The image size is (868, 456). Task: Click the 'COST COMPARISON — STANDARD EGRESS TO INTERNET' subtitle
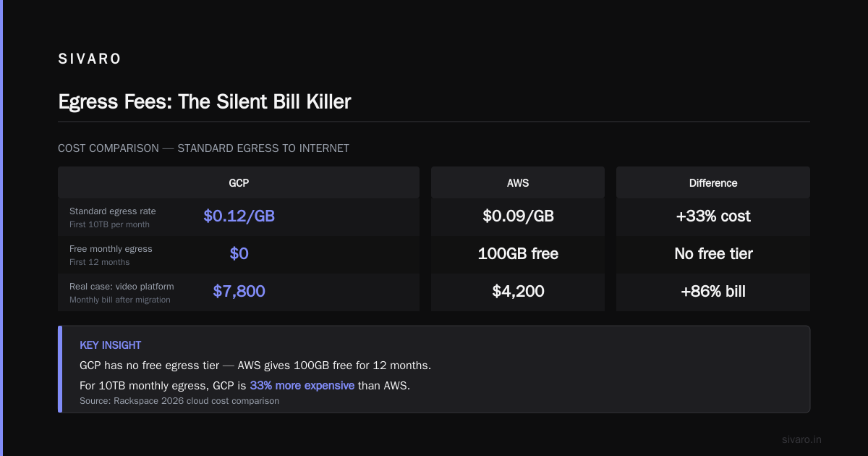click(x=203, y=148)
